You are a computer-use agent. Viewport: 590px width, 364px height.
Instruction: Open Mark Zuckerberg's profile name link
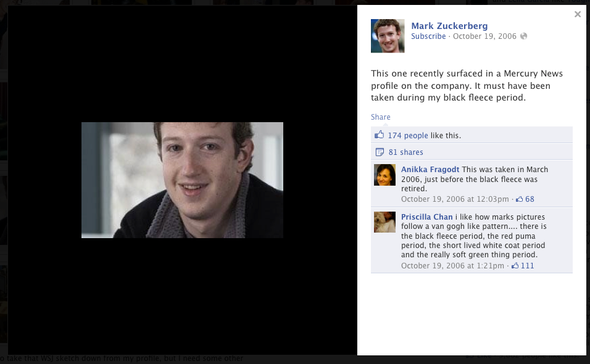click(449, 26)
